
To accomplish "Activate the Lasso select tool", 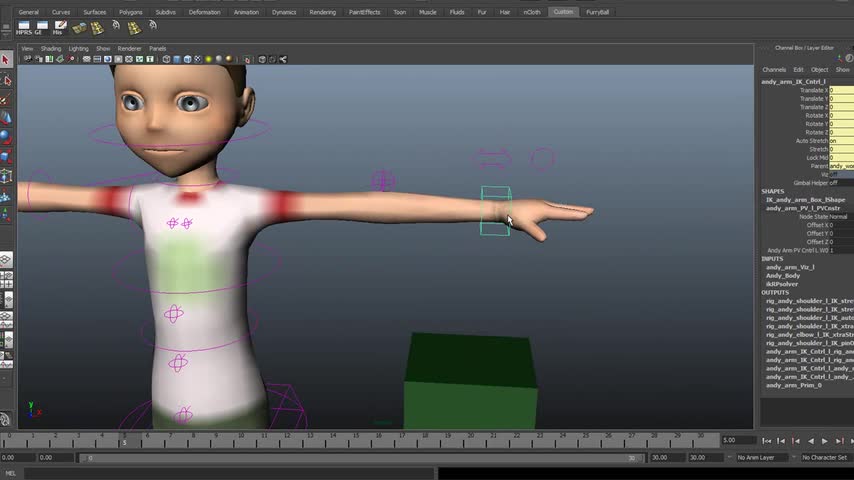I will pyautogui.click(x=6, y=81).
